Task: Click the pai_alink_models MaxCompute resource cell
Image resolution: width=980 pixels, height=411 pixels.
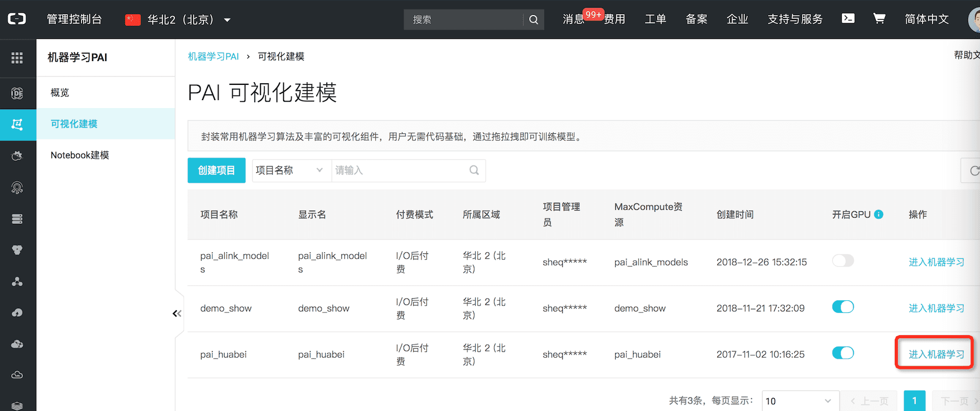Action: click(651, 262)
